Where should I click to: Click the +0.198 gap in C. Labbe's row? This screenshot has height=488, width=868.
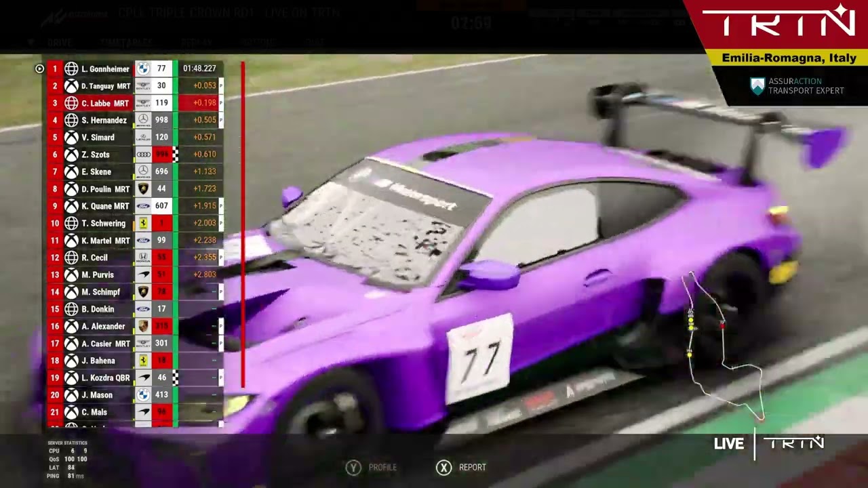click(204, 103)
